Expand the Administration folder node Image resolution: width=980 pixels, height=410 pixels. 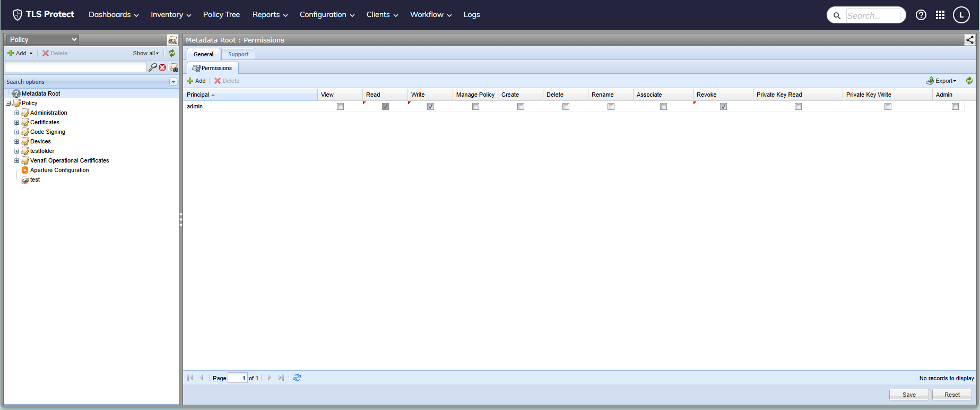point(16,113)
